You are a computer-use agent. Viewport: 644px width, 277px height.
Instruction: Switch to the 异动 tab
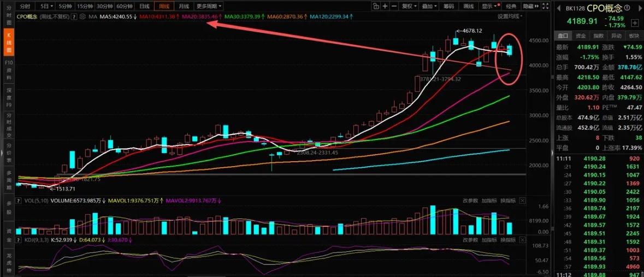pos(617,36)
